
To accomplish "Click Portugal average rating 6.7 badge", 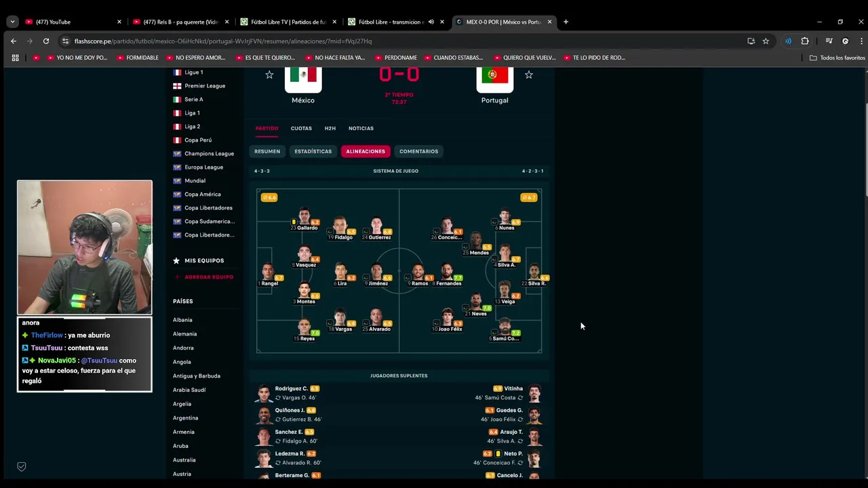I will click(x=529, y=197).
